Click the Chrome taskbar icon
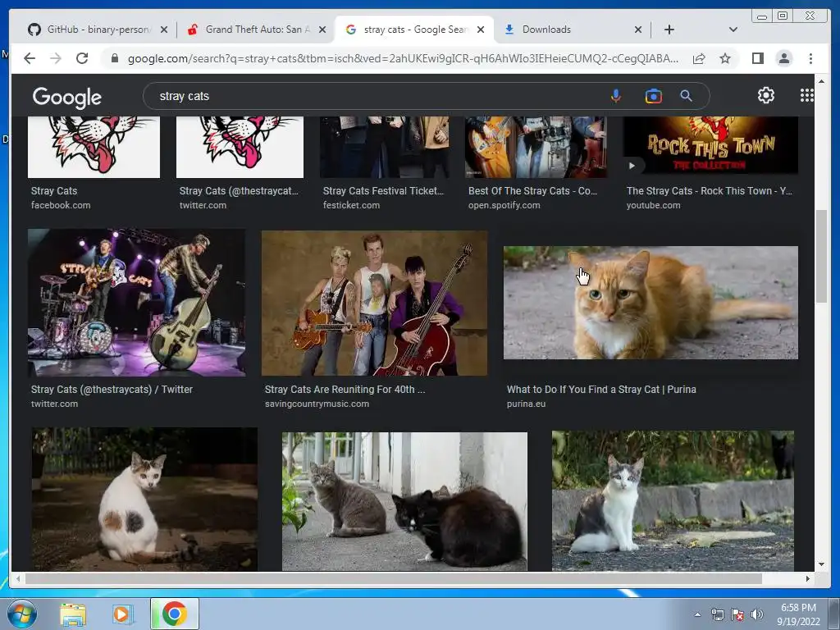The width and height of the screenshot is (840, 630). pyautogui.click(x=174, y=614)
